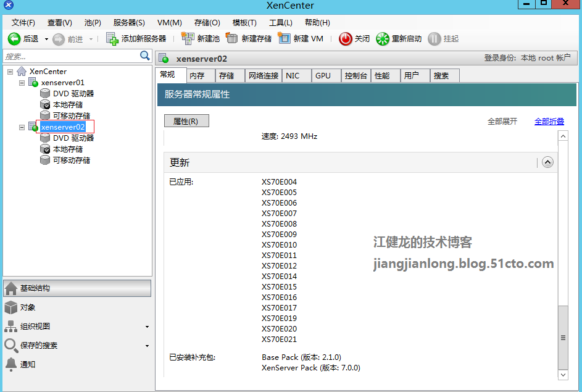Screen dimensions: 582x392
Task: Click xenserver01's 可移动存储 disk icon
Action: 45,115
